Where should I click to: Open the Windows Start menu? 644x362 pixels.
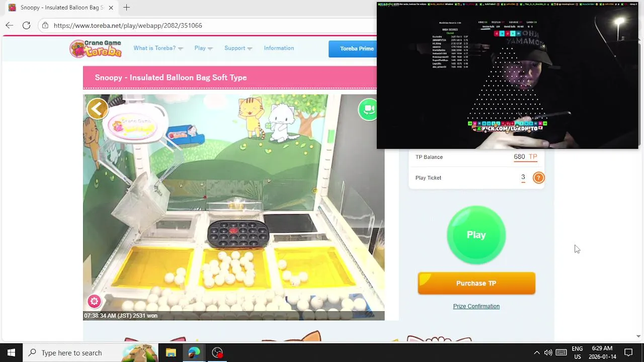pos(11,352)
